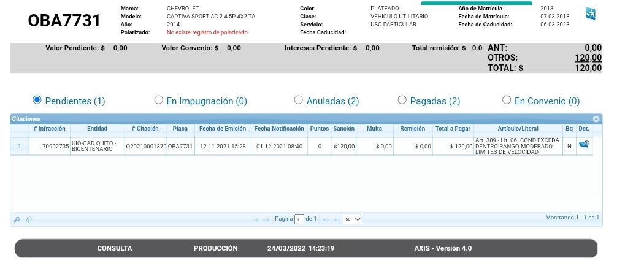Image resolution: width=644 pixels, height=274 pixels.
Task: Select the Anuladas (2) radio option
Action: click(299, 100)
